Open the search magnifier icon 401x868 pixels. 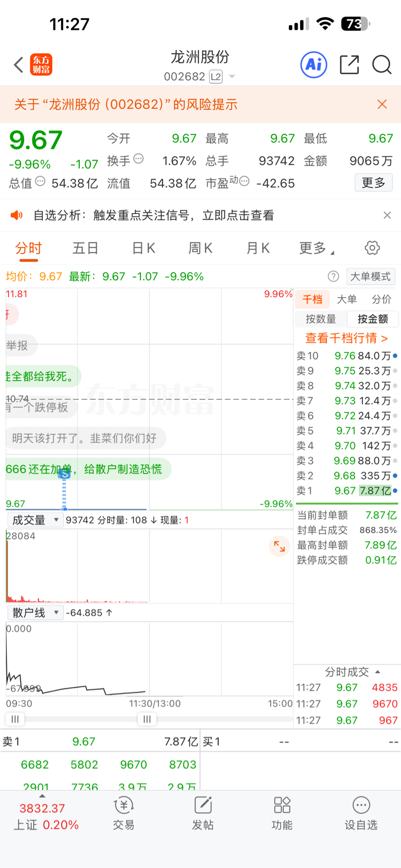(382, 65)
